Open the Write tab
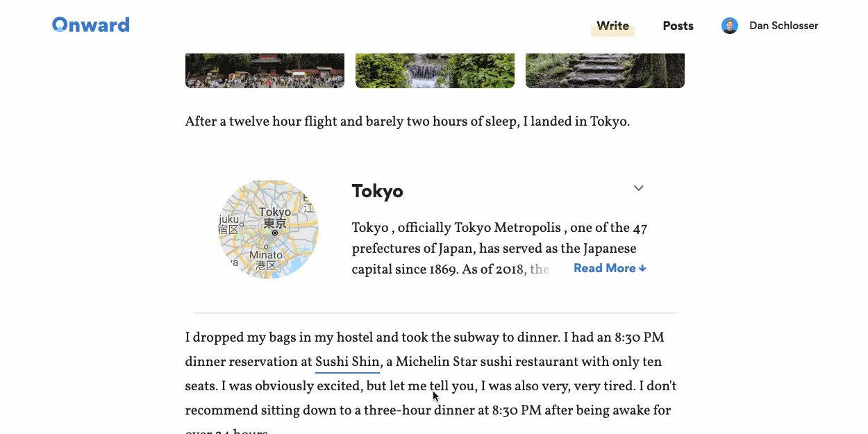This screenshot has height=434, width=868. coord(612,26)
